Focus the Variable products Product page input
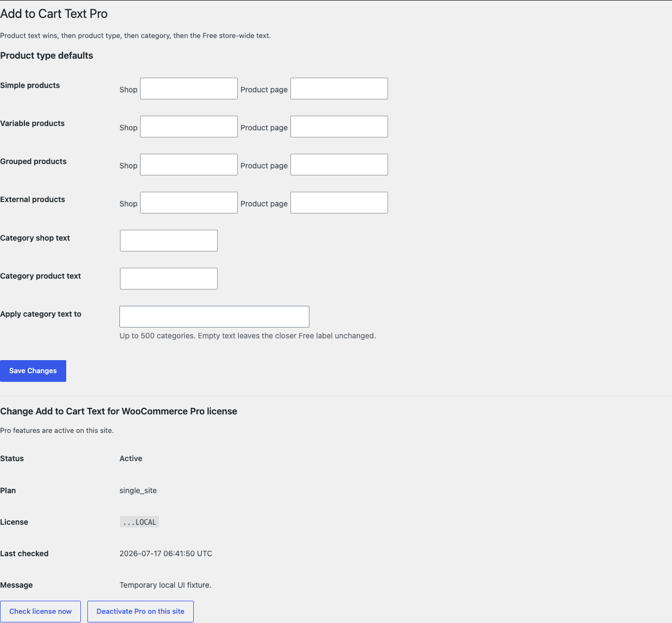This screenshot has width=672, height=623. [339, 127]
